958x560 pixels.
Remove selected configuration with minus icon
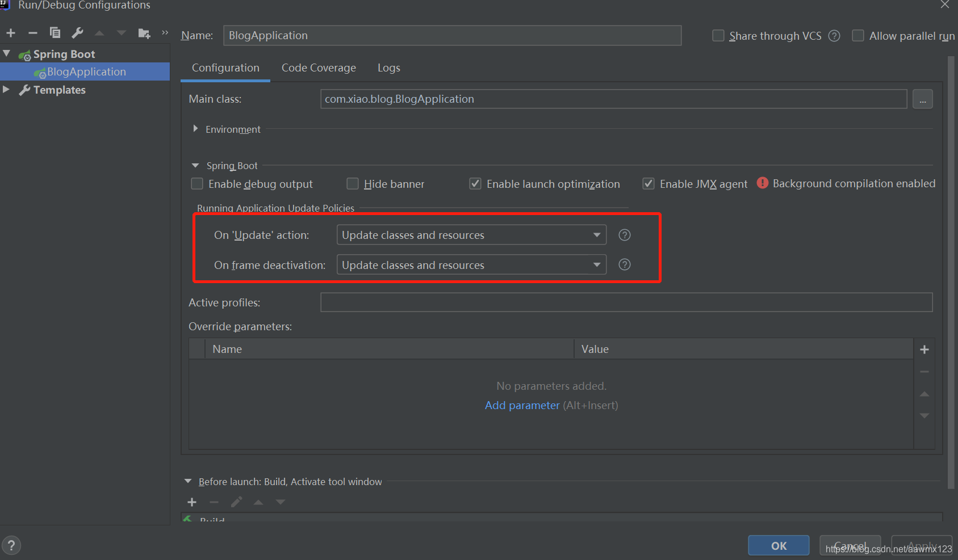click(33, 33)
